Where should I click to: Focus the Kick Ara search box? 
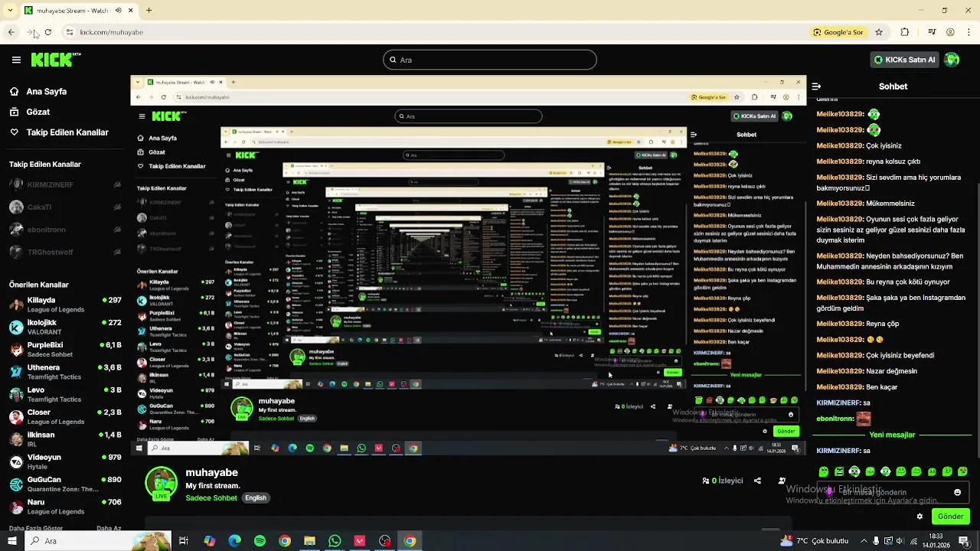click(x=490, y=60)
